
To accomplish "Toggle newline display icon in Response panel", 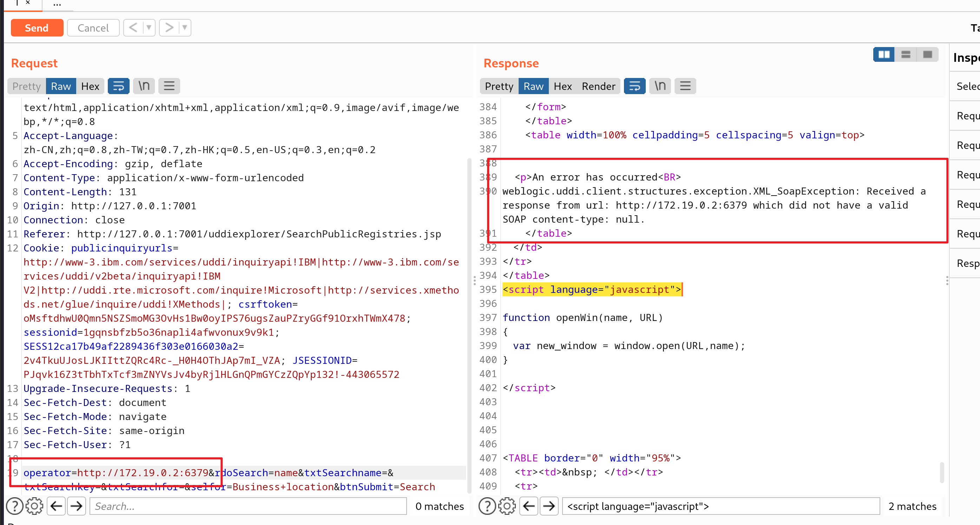I will (660, 86).
